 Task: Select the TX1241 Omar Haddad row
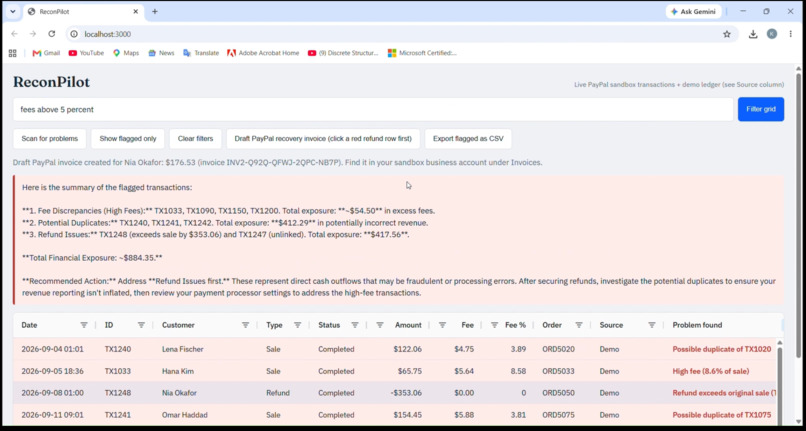pyautogui.click(x=396, y=415)
